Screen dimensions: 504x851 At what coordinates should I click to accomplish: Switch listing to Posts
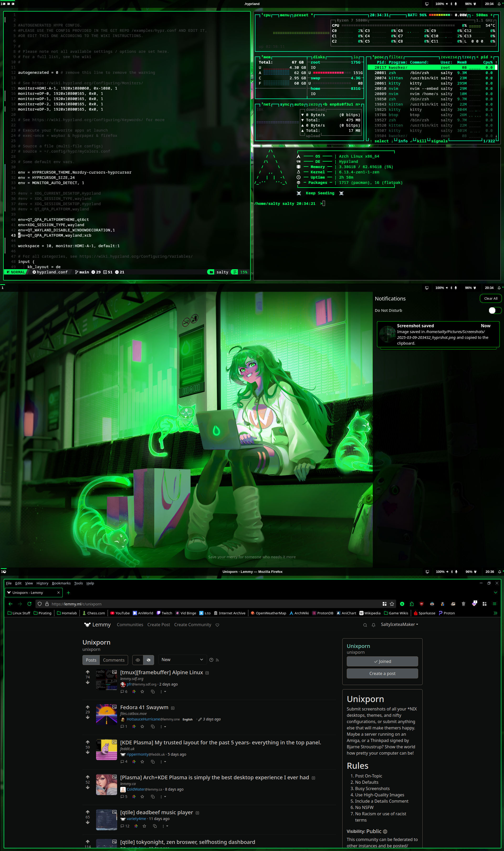(x=91, y=660)
